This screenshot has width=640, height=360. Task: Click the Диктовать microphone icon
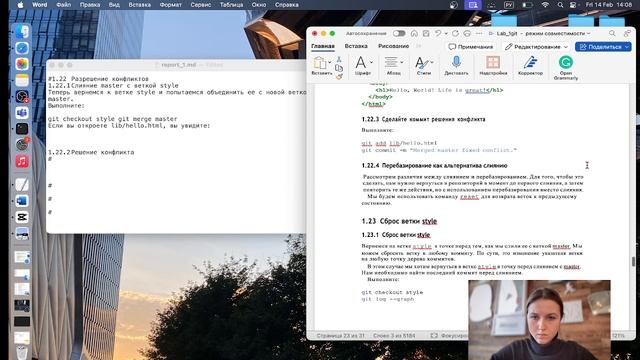[456, 62]
